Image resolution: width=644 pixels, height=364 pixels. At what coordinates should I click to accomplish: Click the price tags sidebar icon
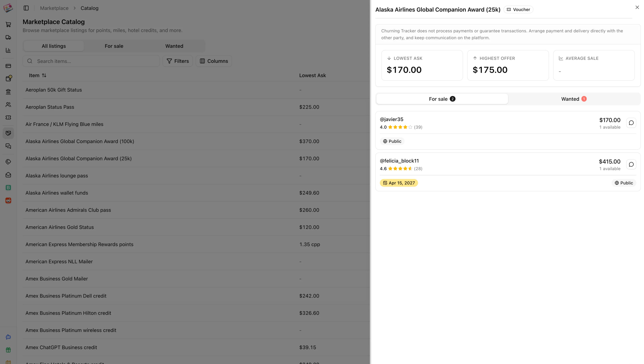pyautogui.click(x=8, y=162)
